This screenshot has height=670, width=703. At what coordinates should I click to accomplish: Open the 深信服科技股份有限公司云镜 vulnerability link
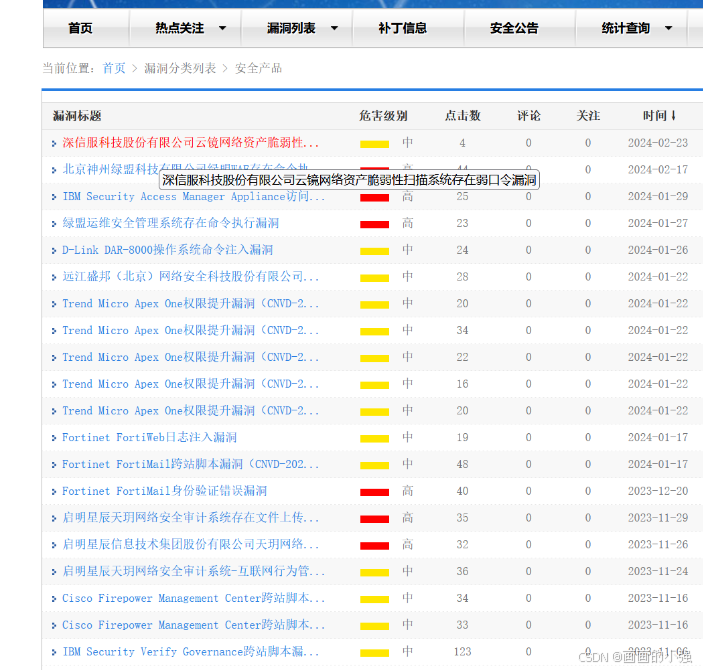pos(191,143)
